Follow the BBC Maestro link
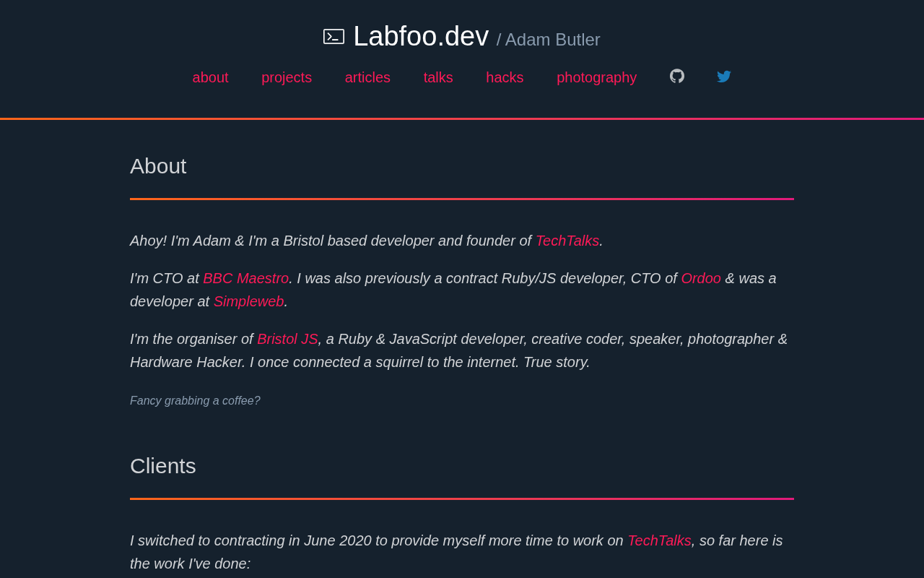Image resolution: width=924 pixels, height=578 pixels. tap(245, 278)
